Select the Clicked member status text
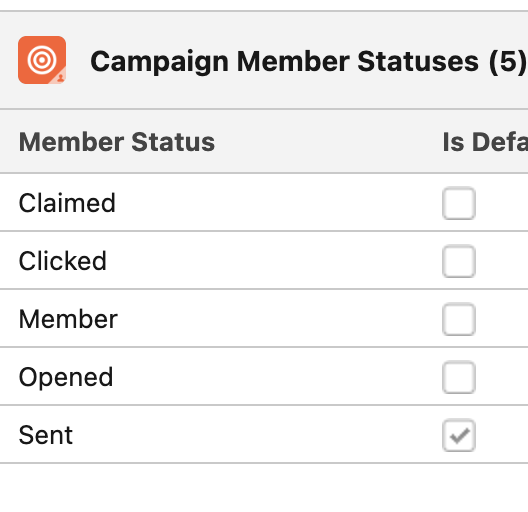The width and height of the screenshot is (528, 512). click(x=63, y=261)
